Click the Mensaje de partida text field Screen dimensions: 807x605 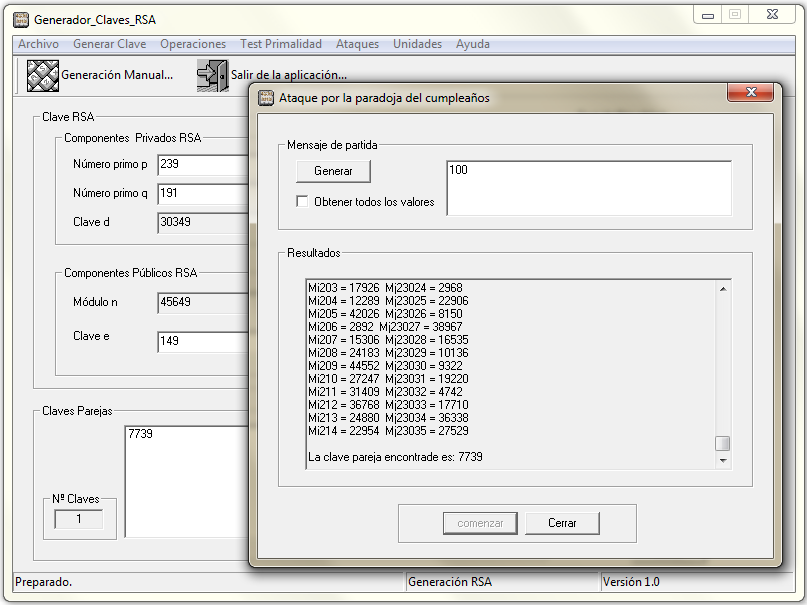pyautogui.click(x=588, y=187)
